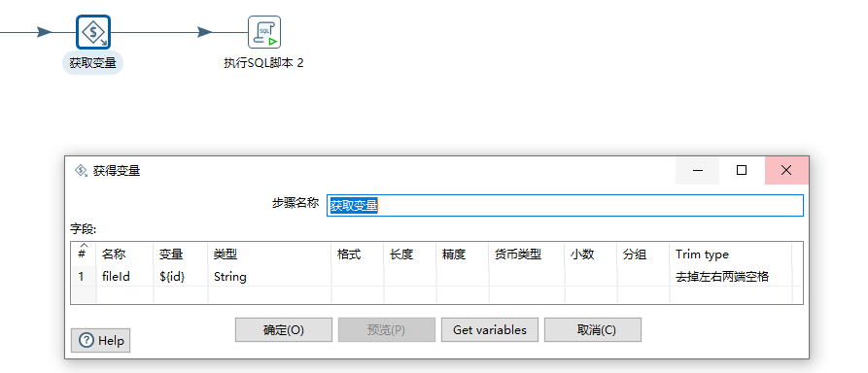Cancel with the 取消(C) button

[593, 330]
